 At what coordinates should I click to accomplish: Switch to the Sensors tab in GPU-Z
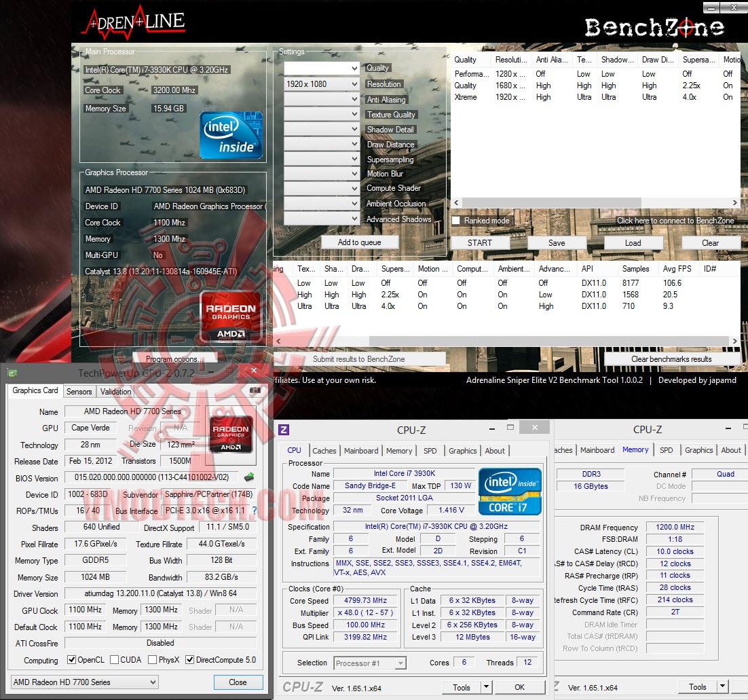coord(79,391)
